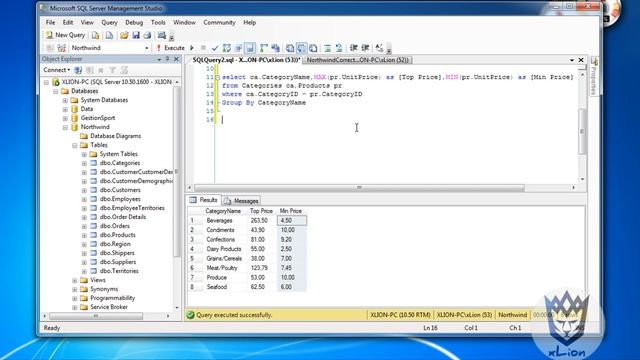Open the Community menu
The width and height of the screenshot is (640, 360).
pyautogui.click(x=219, y=22)
